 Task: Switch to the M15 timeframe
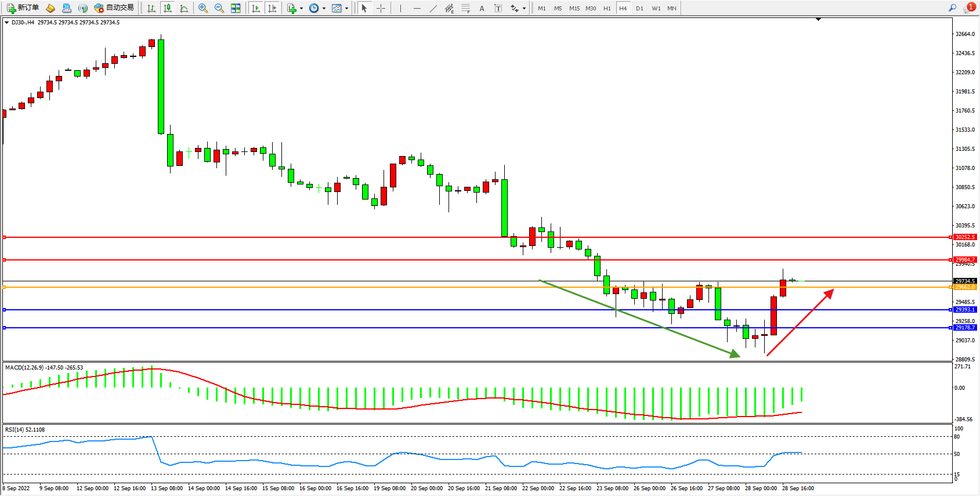coord(574,9)
